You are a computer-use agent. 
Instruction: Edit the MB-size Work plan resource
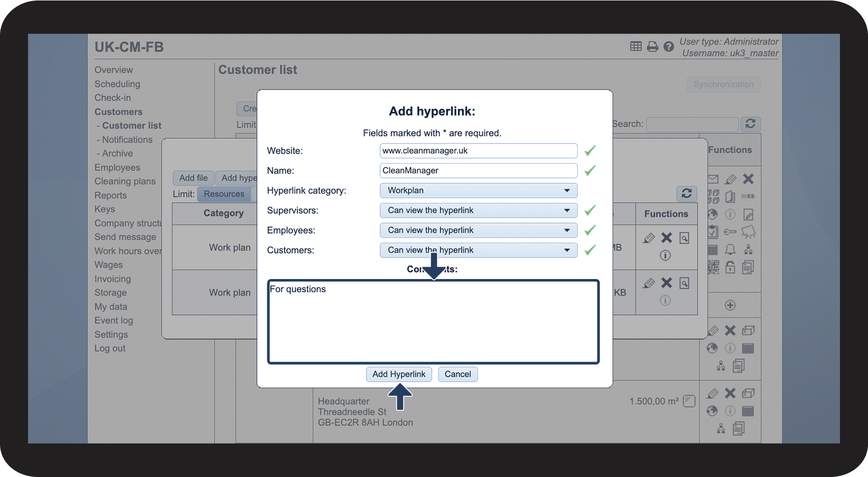[649, 238]
